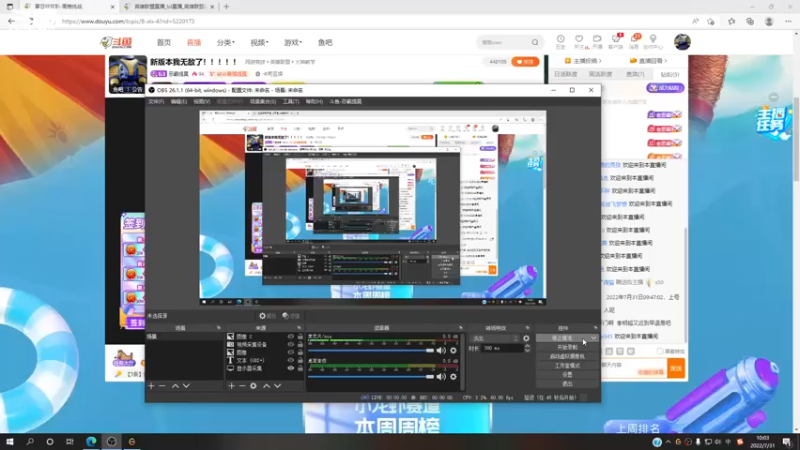The width and height of the screenshot is (800, 450).
Task: Open OBS 文件(F) menu
Action: (156, 102)
